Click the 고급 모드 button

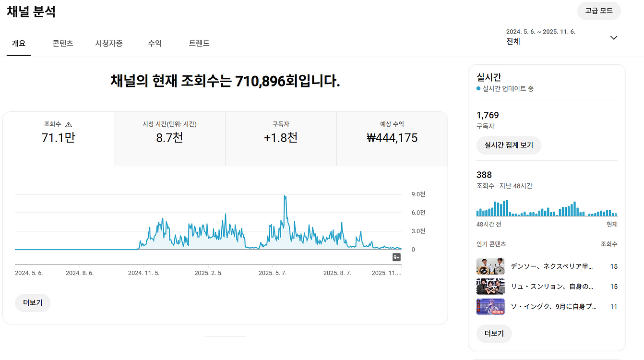pyautogui.click(x=598, y=11)
